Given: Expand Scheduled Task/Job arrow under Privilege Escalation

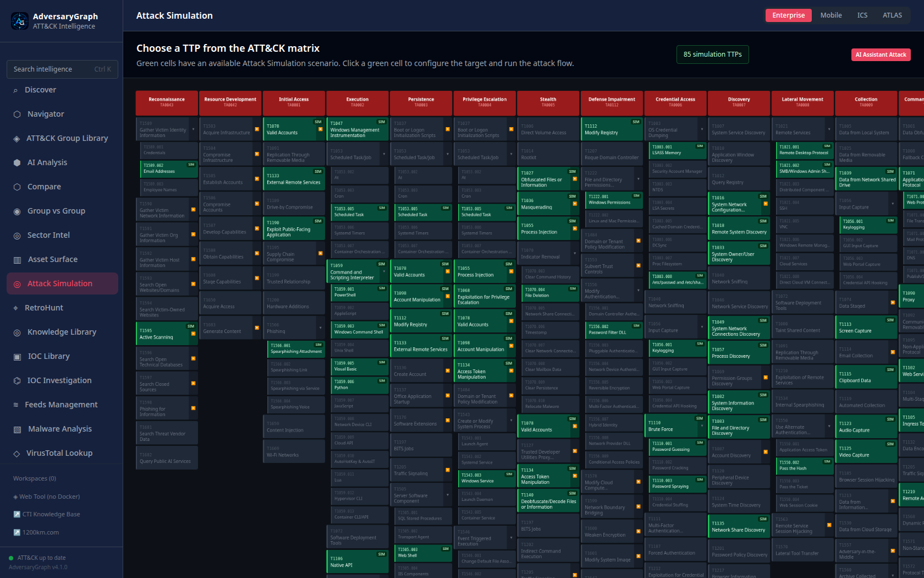Looking at the screenshot, I should tap(511, 154).
